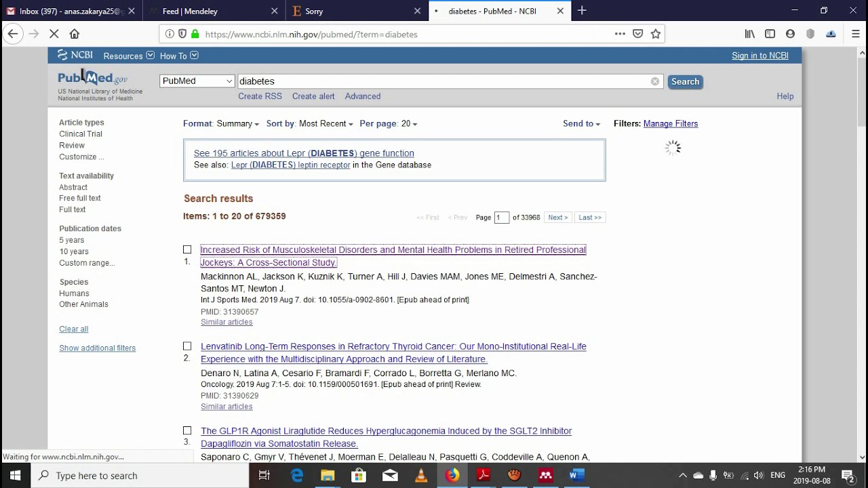The height and width of the screenshot is (488, 868).
Task: Toggle Firefox sidebar icon
Action: [770, 34]
